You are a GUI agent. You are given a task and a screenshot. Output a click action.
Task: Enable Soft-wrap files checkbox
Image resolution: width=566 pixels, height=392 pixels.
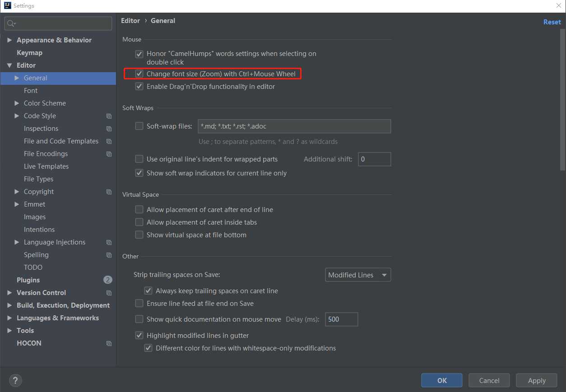pos(139,126)
